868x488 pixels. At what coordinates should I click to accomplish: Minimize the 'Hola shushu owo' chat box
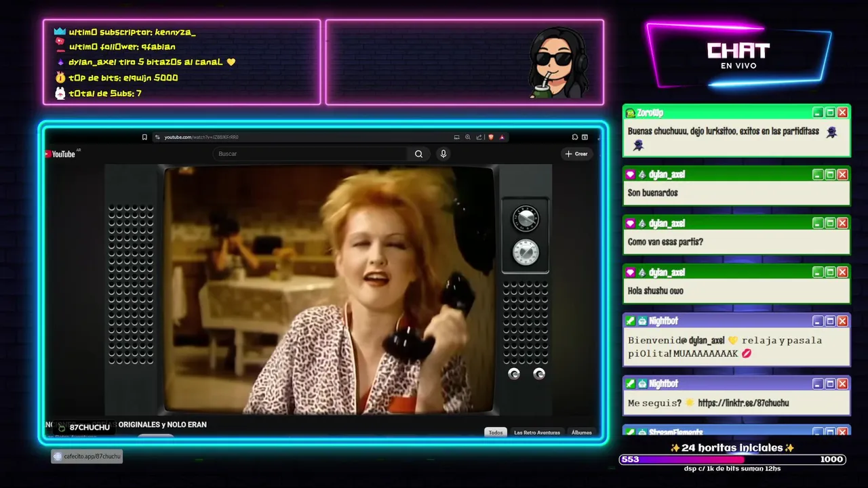click(818, 272)
